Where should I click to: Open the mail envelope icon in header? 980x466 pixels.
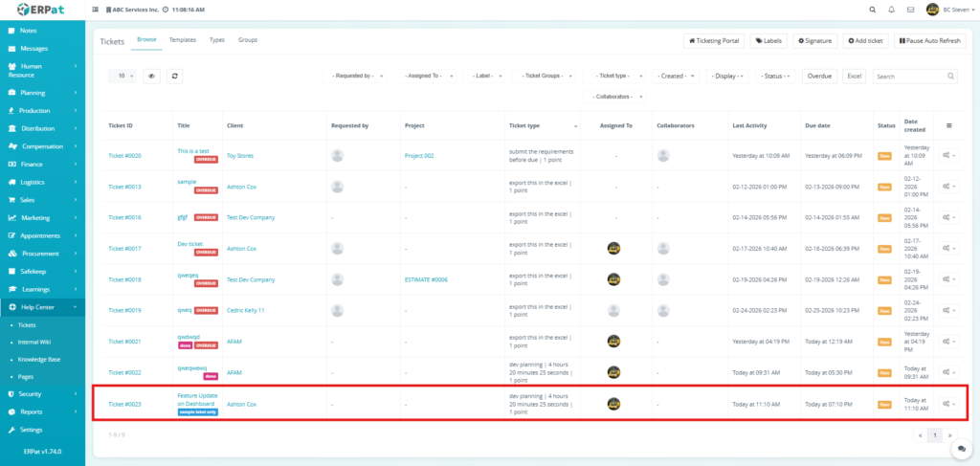pyautogui.click(x=910, y=10)
